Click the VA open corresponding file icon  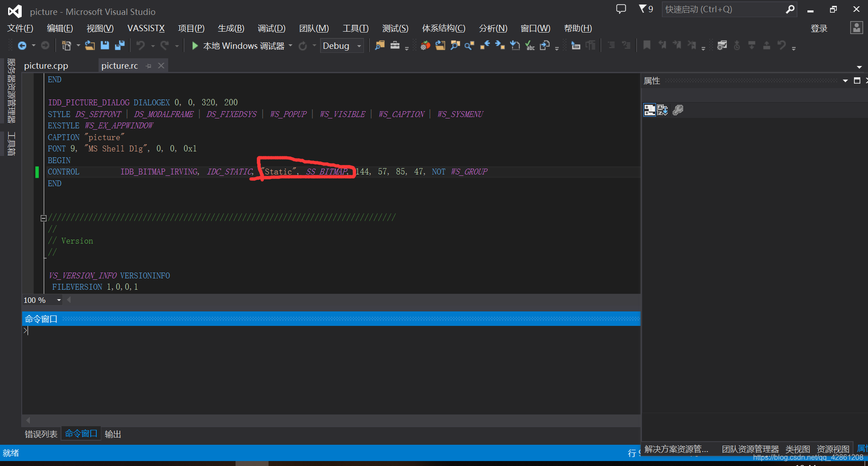pyautogui.click(x=545, y=45)
